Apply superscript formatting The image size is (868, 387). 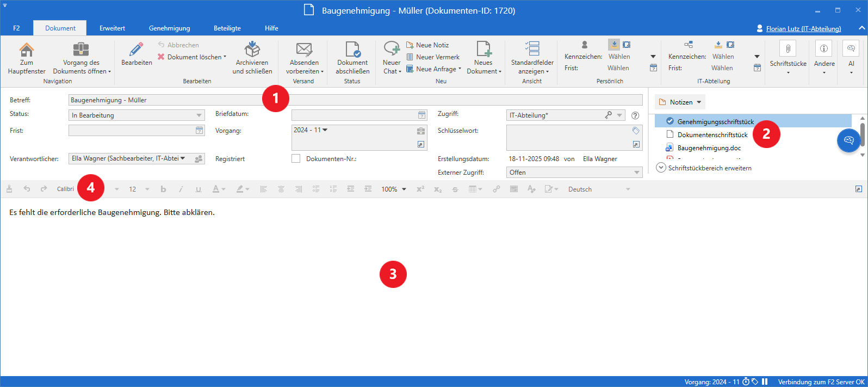click(420, 189)
